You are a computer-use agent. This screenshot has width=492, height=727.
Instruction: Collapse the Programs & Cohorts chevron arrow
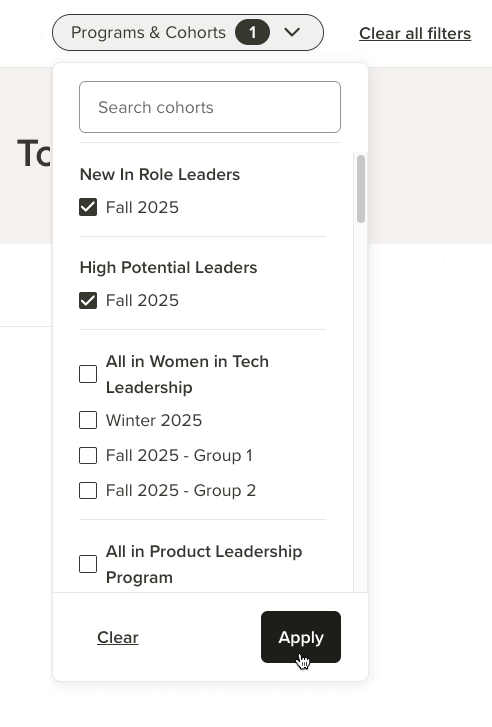tap(292, 32)
